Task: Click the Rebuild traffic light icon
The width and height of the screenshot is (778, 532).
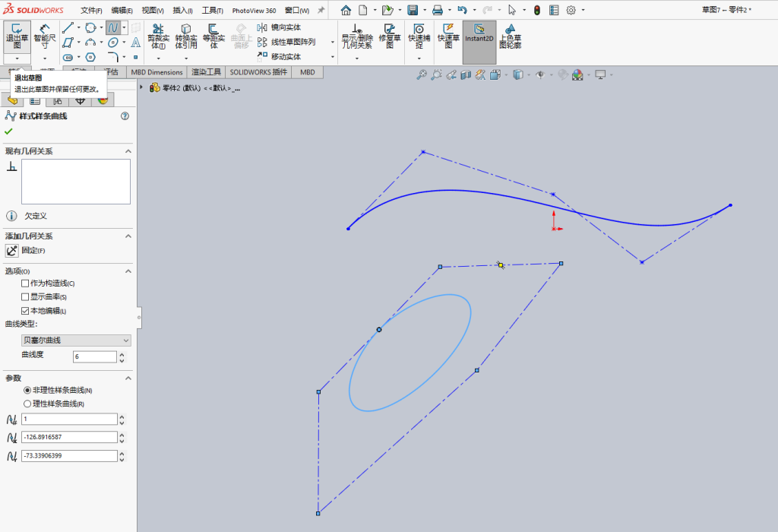Action: [x=537, y=10]
